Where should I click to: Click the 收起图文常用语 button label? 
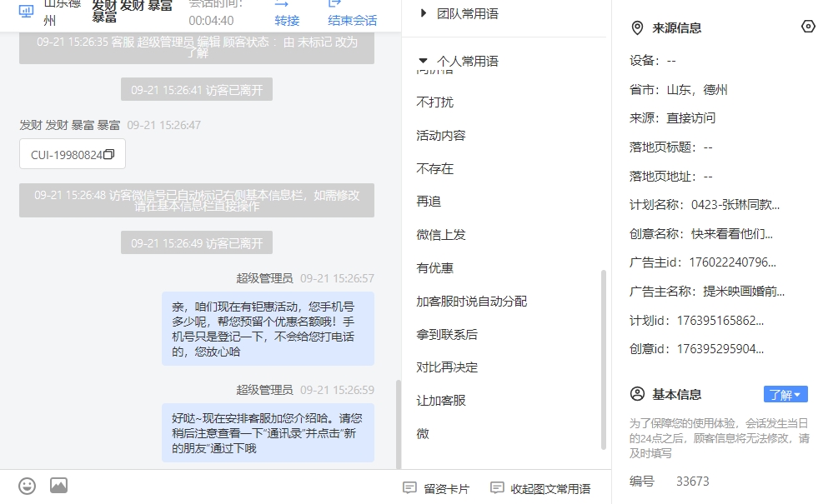click(550, 489)
